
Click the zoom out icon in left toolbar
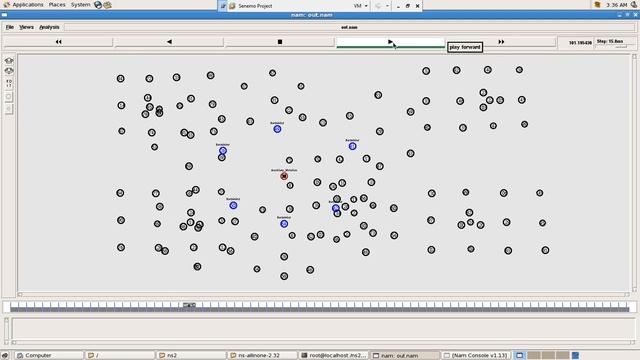[x=9, y=71]
